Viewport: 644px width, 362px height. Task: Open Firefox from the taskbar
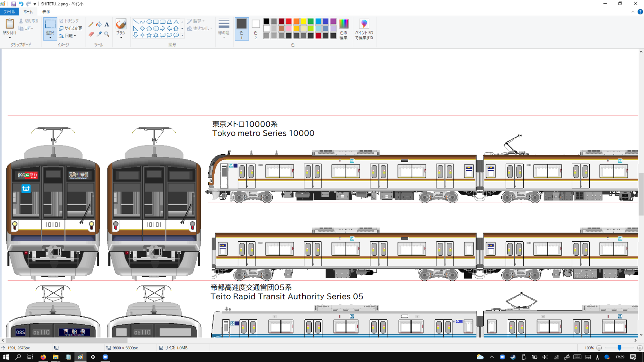click(x=43, y=357)
